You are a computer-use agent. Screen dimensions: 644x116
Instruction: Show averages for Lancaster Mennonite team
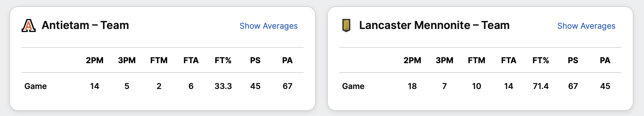click(586, 26)
